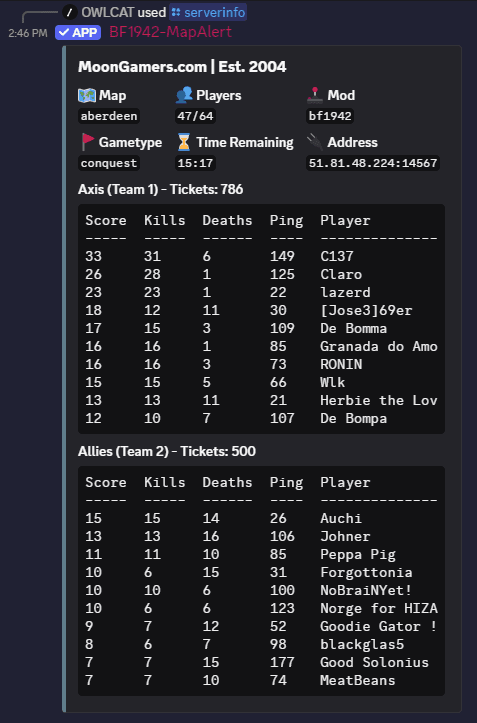Screen dimensions: 477x723
Task: Click the Allies (Team 2) tickets heading
Action: 167,451
